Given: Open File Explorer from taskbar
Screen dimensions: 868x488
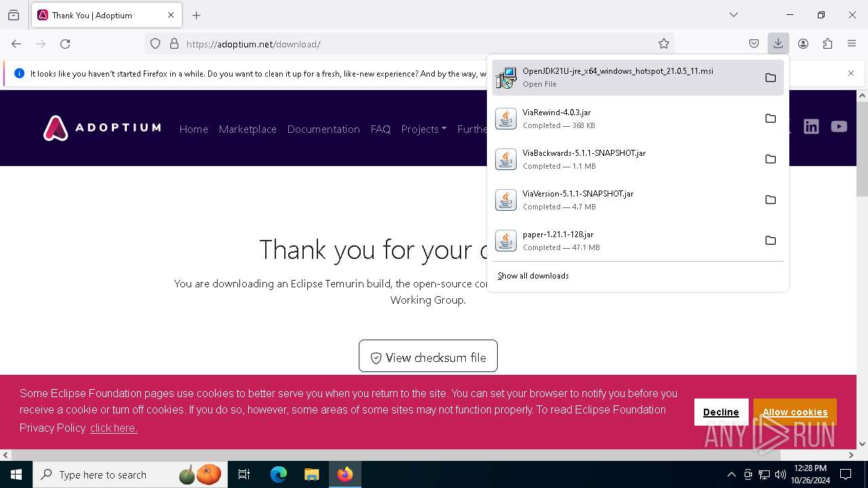Looking at the screenshot, I should point(311,474).
